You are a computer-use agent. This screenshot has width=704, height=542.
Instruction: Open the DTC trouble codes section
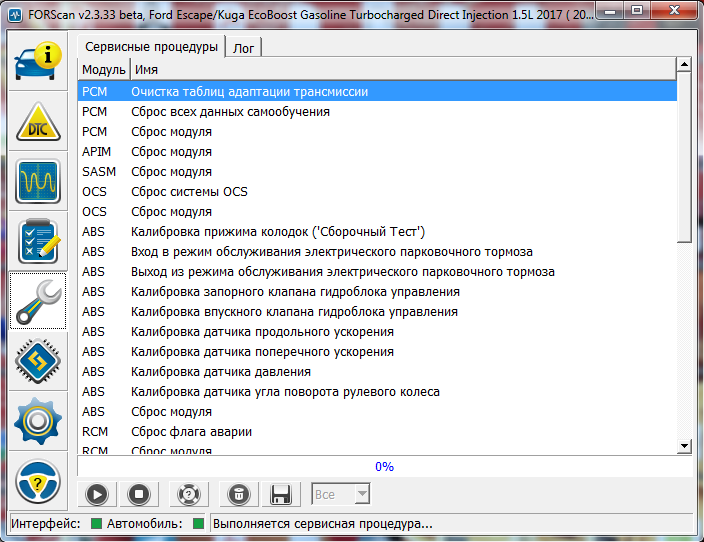click(x=38, y=121)
